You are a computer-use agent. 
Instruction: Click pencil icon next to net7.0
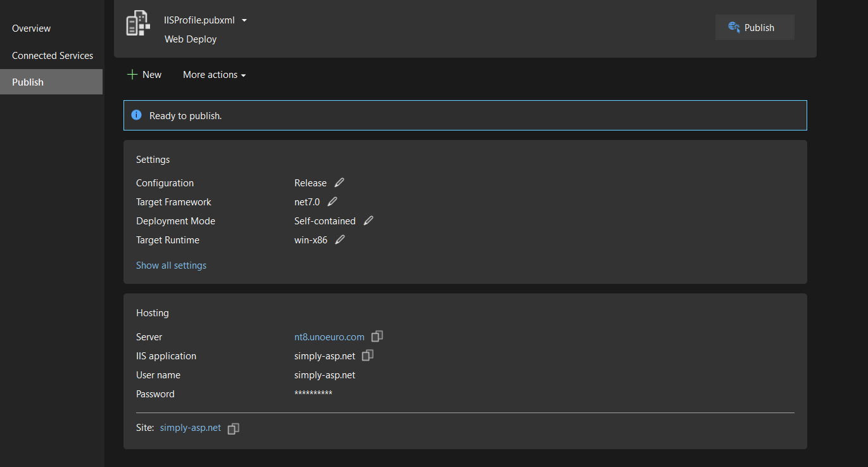click(332, 202)
